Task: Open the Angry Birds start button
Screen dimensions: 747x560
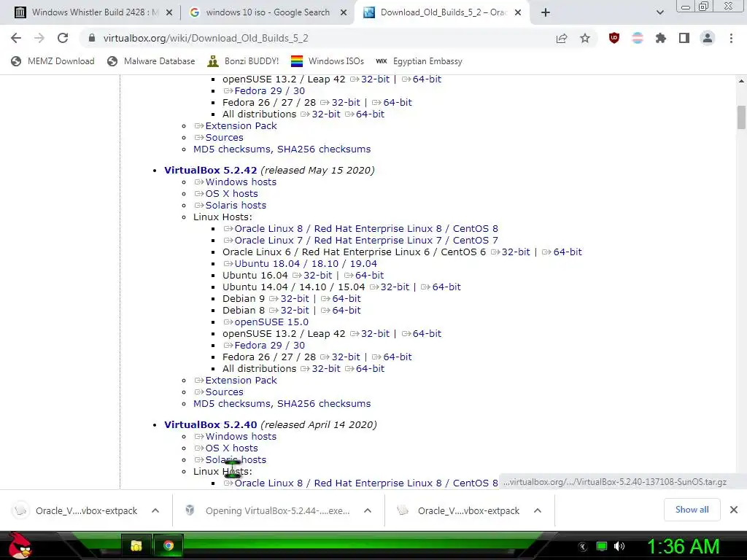Action: tap(19, 545)
